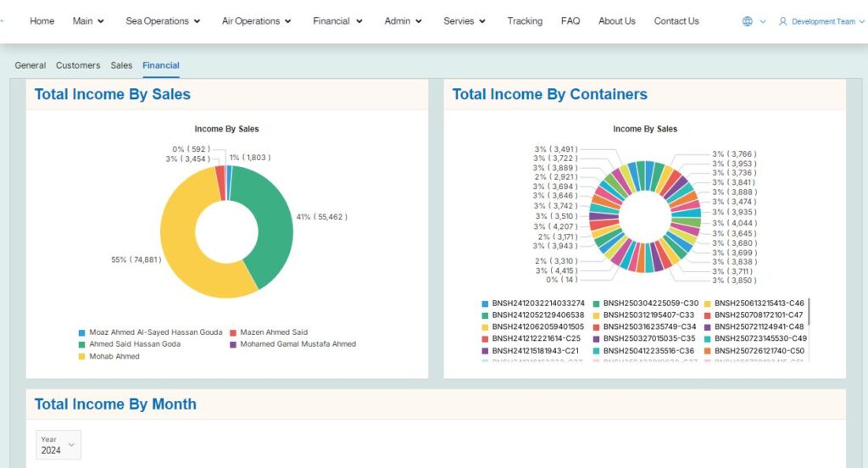Click the back arrow icon at left edge
The height and width of the screenshot is (468, 868).
3,21
